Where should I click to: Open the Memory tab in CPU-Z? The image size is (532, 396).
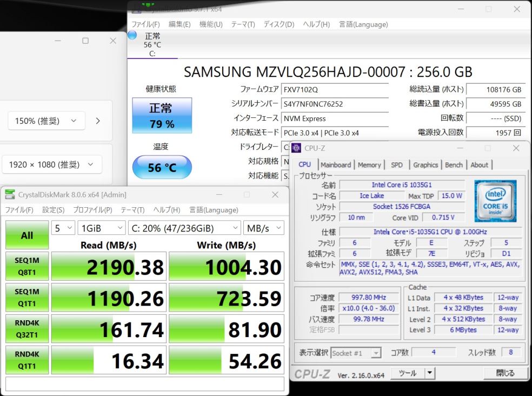tap(369, 165)
